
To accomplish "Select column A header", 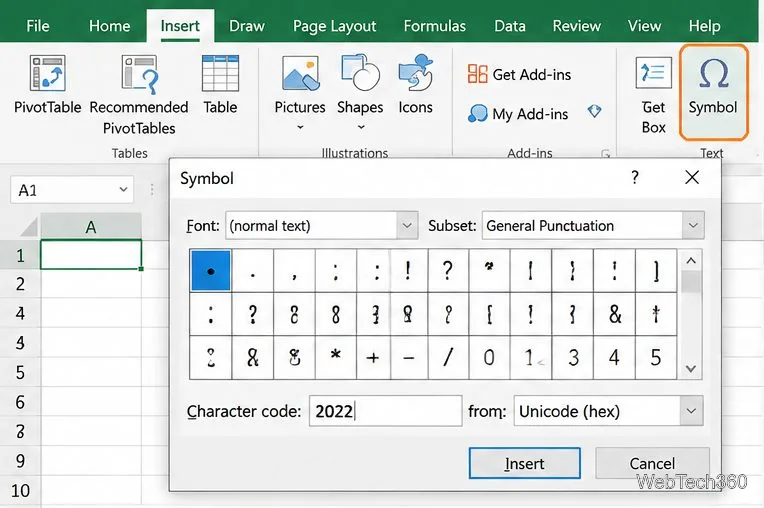I will [91, 227].
